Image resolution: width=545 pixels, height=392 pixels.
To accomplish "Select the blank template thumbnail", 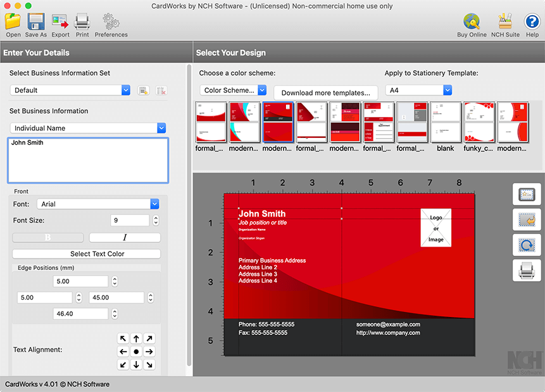I will 446,122.
